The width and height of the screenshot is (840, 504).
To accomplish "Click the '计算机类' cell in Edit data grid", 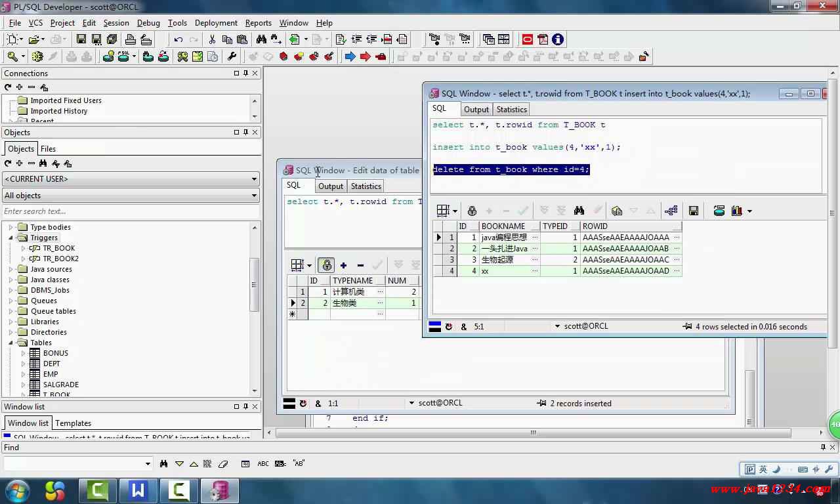I will click(357, 292).
